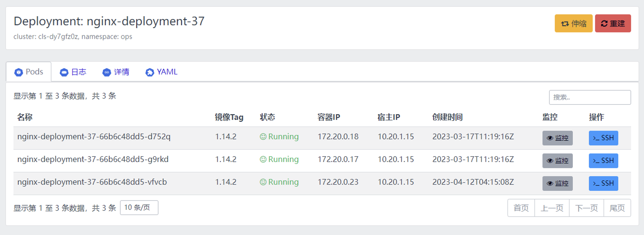Click the smiley status icon for pod vfvcb
The height and width of the screenshot is (235, 644).
tap(263, 182)
